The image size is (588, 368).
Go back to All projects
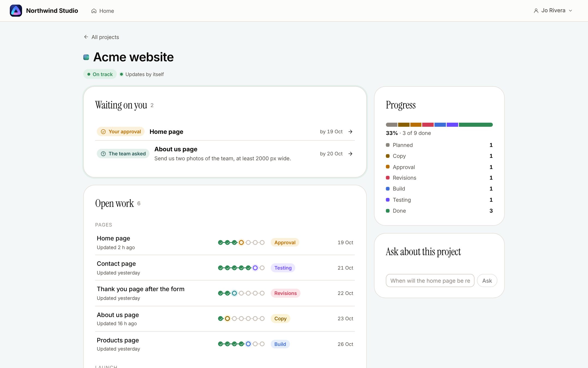point(101,37)
